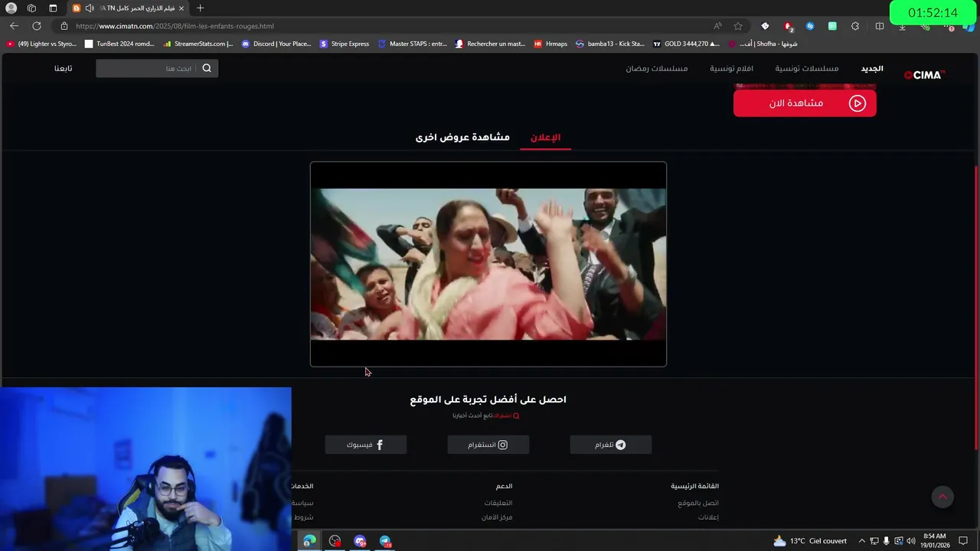Screen dimensions: 980x551
Task: Open Microsoft Edge from the taskbar
Action: (309, 541)
